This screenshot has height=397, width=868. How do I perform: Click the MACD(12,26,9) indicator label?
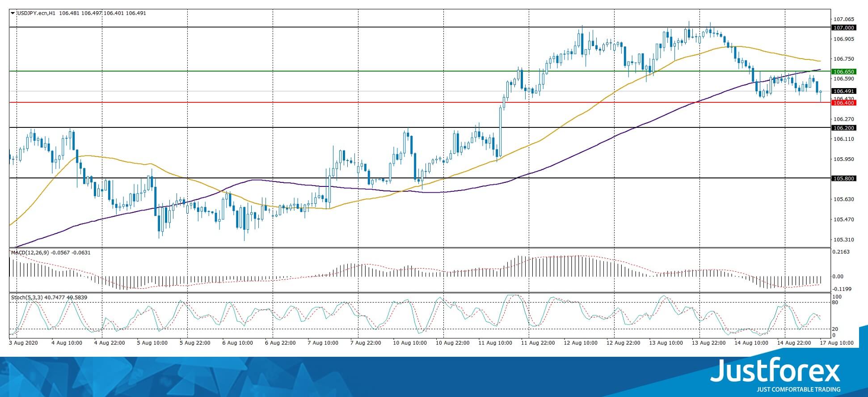[x=30, y=253]
